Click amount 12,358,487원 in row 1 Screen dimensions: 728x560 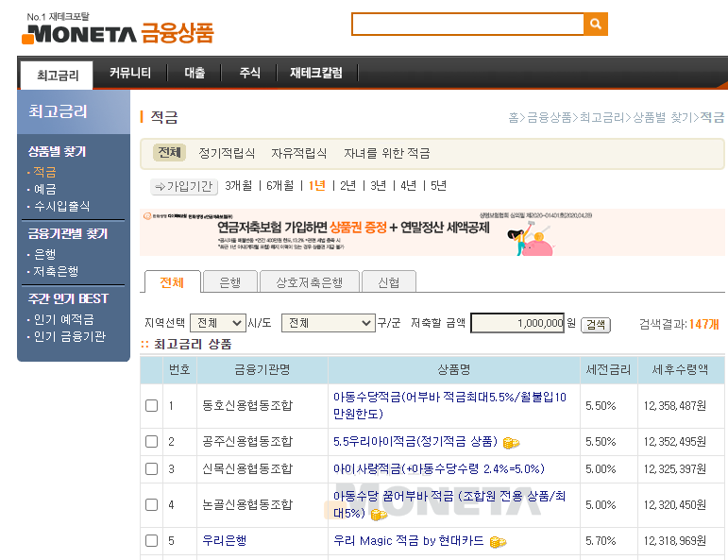[x=674, y=405]
